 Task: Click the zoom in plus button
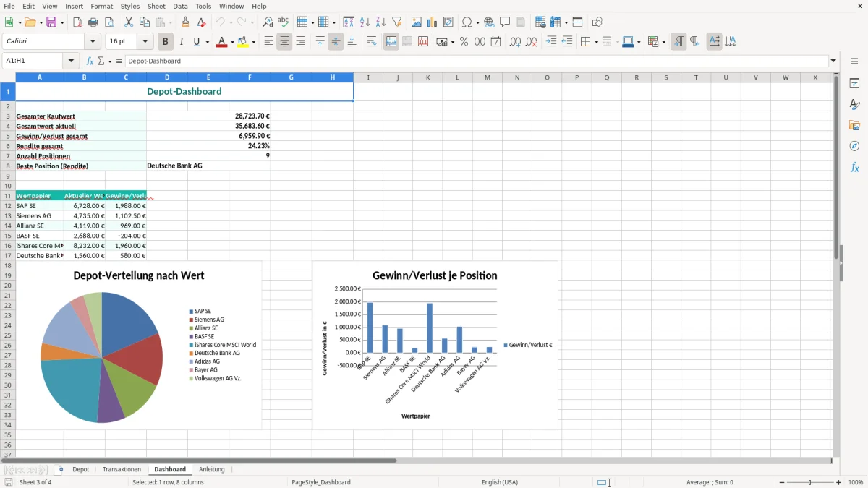tap(839, 482)
